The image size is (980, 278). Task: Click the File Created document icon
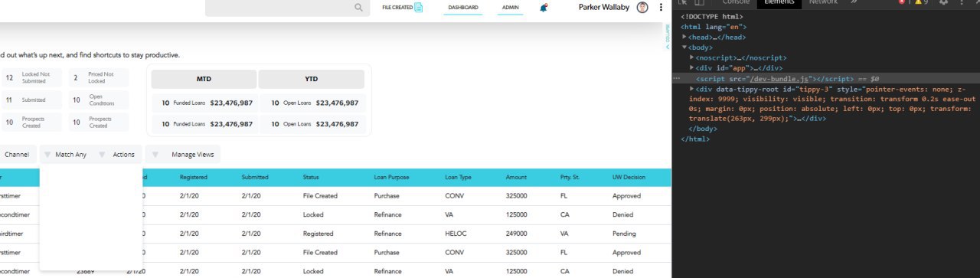click(x=418, y=8)
